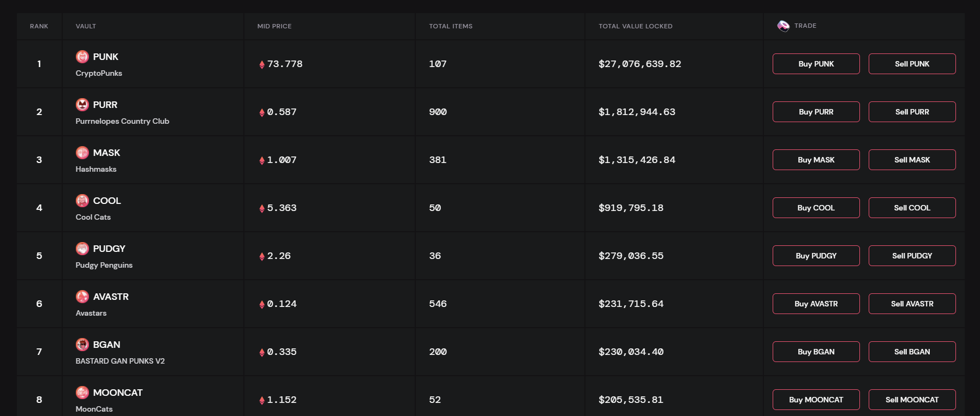This screenshot has height=416, width=980.
Task: Click the PURR vault token icon
Action: 82,105
